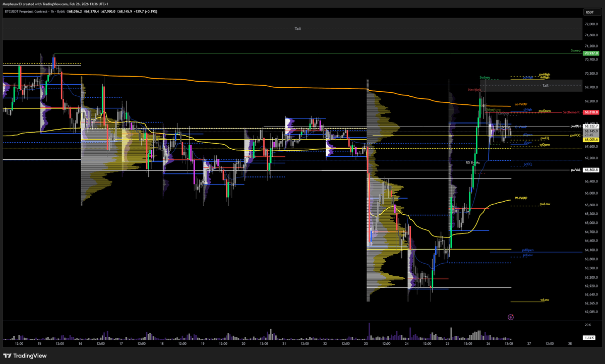Click the 72,000.0 price axis label
The width and height of the screenshot is (605, 364).
pyautogui.click(x=591, y=24)
